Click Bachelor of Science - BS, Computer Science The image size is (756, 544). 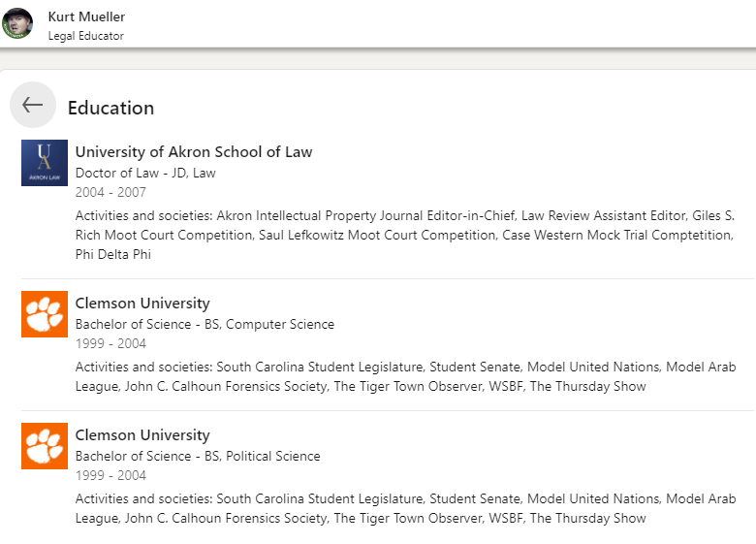pyautogui.click(x=205, y=324)
